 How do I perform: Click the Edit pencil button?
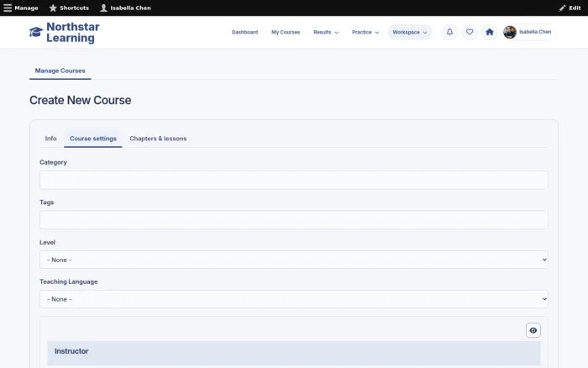[x=570, y=8]
